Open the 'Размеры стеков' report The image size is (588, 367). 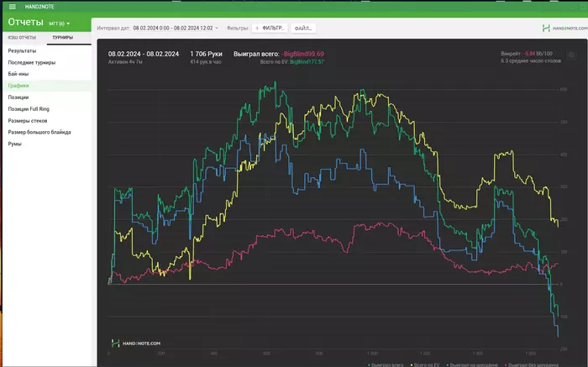47,121
